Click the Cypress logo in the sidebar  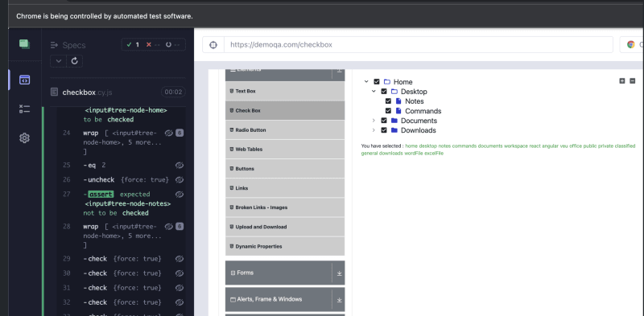point(25,44)
